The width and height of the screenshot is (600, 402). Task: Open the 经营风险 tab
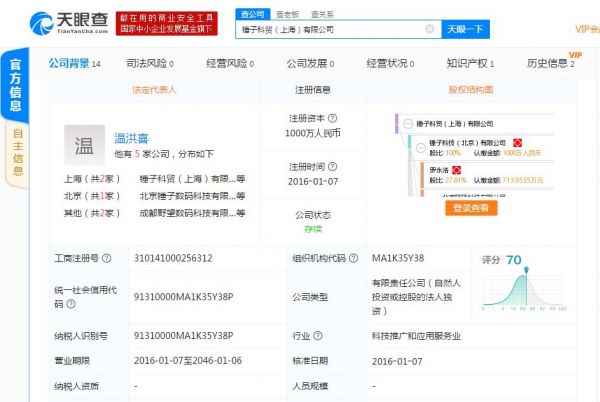(230, 63)
